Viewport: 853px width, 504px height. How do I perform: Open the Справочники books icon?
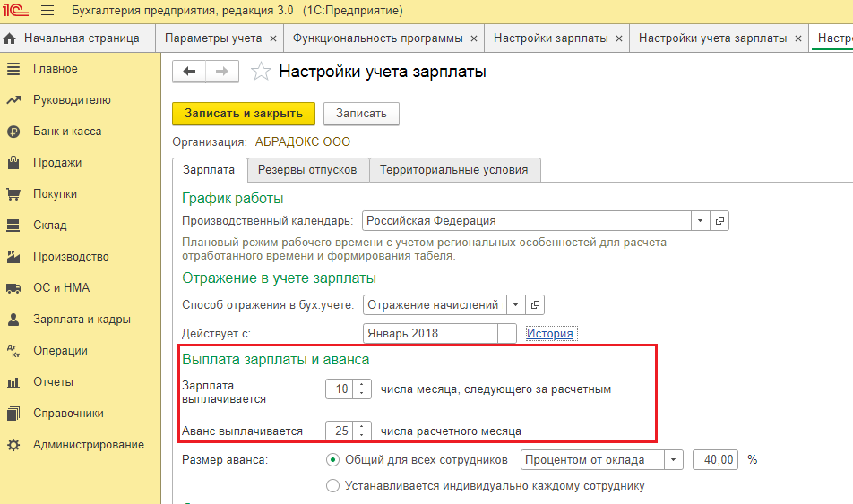(x=13, y=414)
